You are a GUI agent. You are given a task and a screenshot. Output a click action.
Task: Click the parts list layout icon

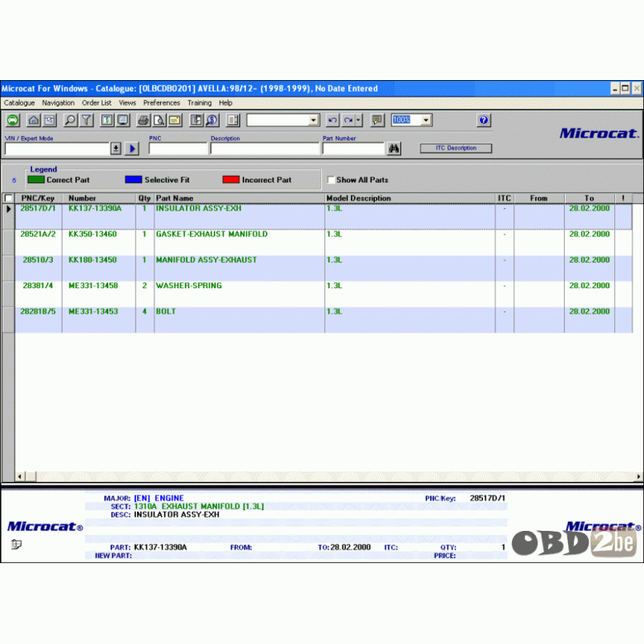(197, 121)
